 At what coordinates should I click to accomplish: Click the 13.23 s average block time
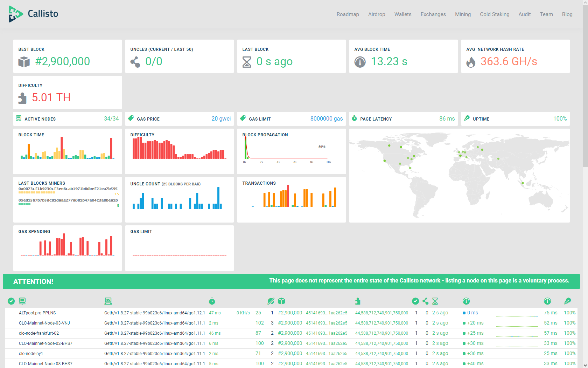pos(389,61)
